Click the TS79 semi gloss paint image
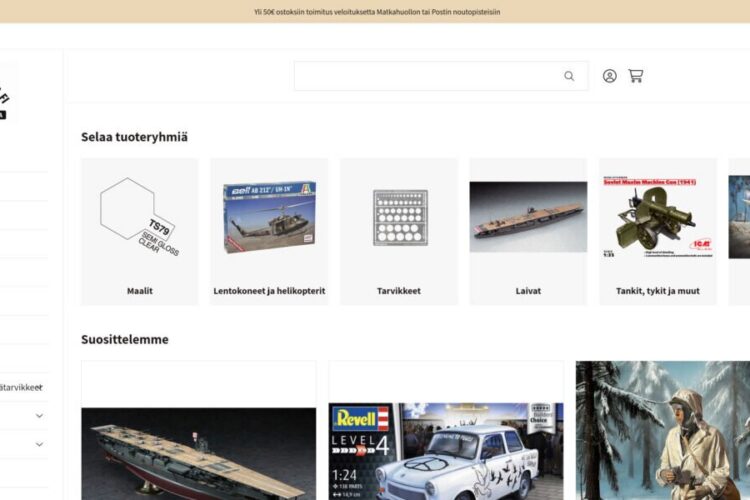 point(139,216)
